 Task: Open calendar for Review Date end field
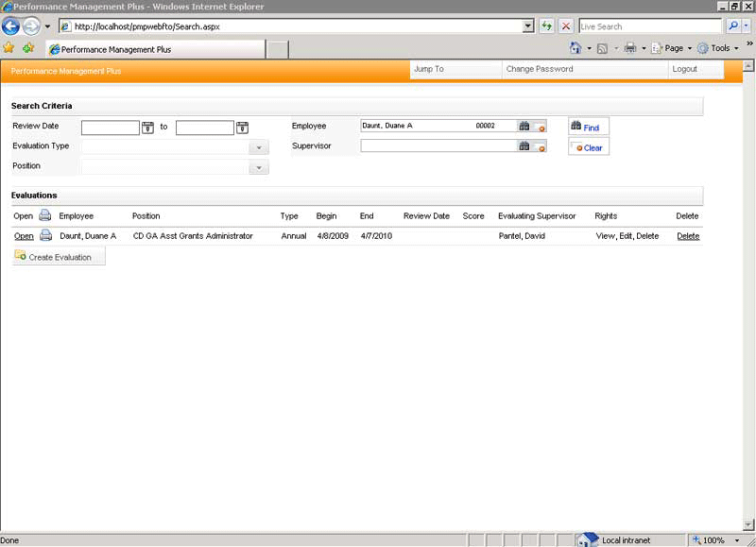click(x=242, y=128)
